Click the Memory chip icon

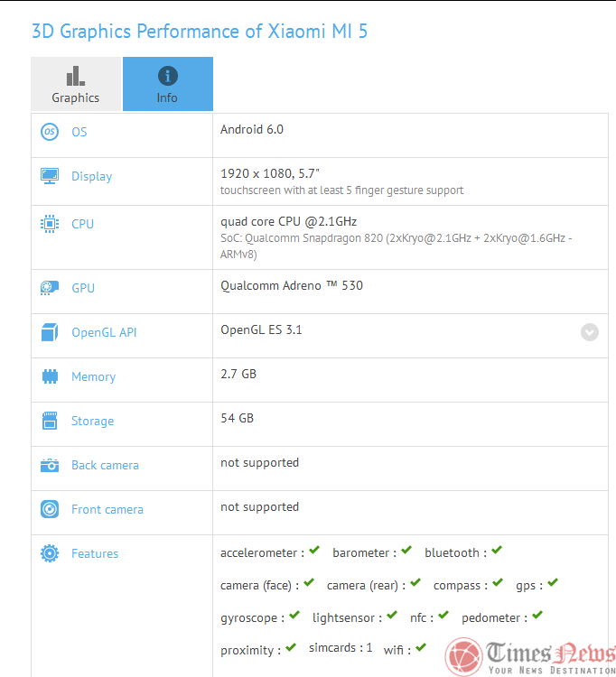click(x=49, y=376)
